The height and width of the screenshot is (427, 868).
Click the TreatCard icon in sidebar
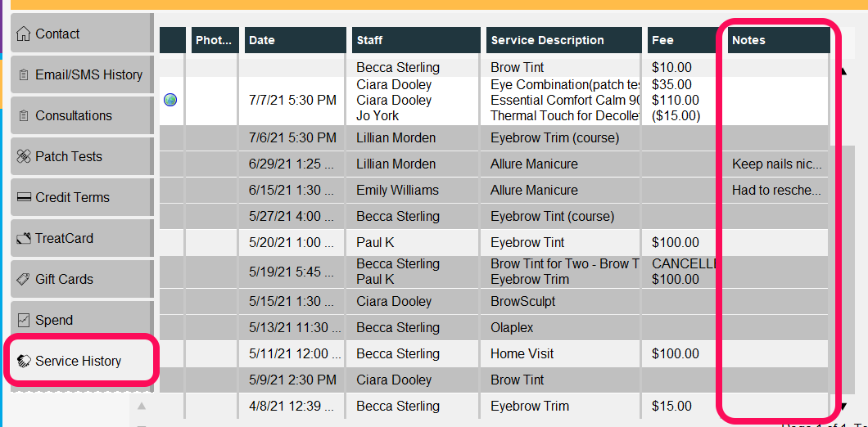[23, 239]
